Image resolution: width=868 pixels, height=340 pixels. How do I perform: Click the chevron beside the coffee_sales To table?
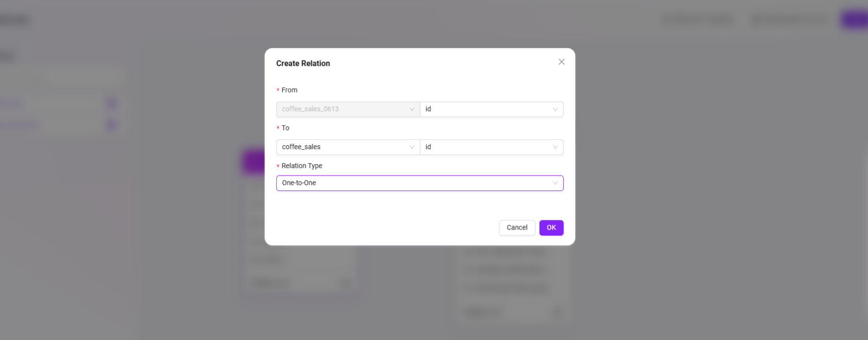[412, 147]
